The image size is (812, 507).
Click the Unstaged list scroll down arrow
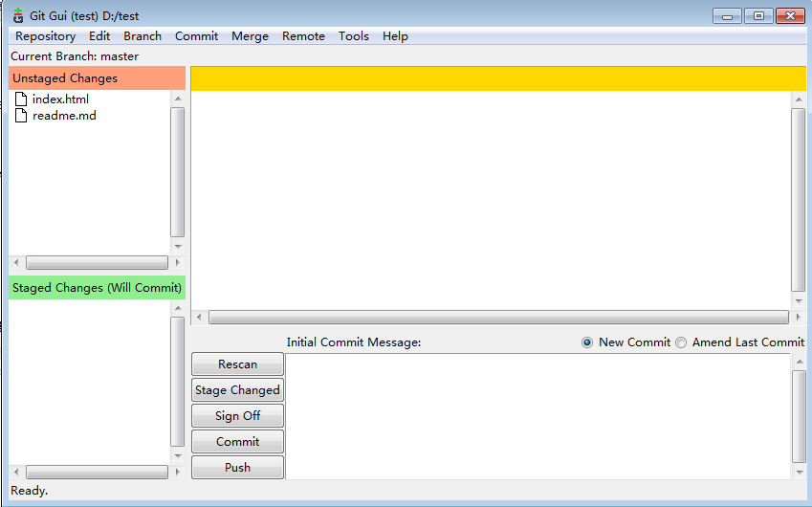pyautogui.click(x=178, y=246)
